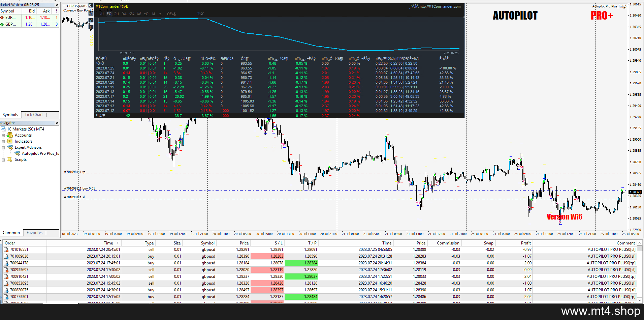Select the IC Markets (SC) MT4 root item
Screen dimensions: 644x320
pyautogui.click(x=26, y=129)
